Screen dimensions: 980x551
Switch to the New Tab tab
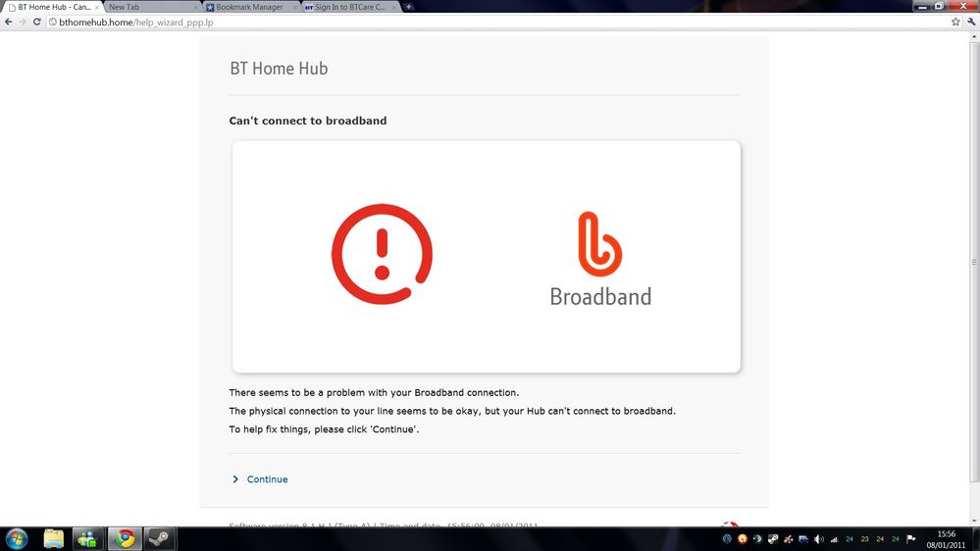coord(150,7)
